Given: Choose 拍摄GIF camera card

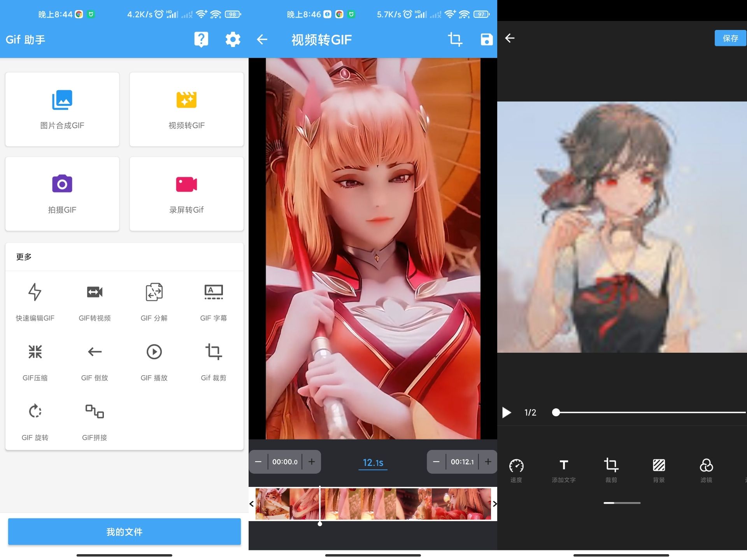Looking at the screenshot, I should (x=62, y=194).
